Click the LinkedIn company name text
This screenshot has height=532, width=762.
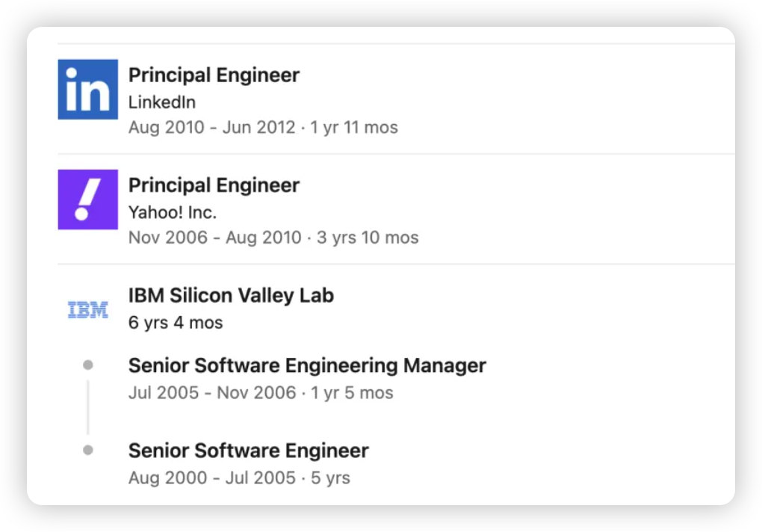click(x=161, y=102)
